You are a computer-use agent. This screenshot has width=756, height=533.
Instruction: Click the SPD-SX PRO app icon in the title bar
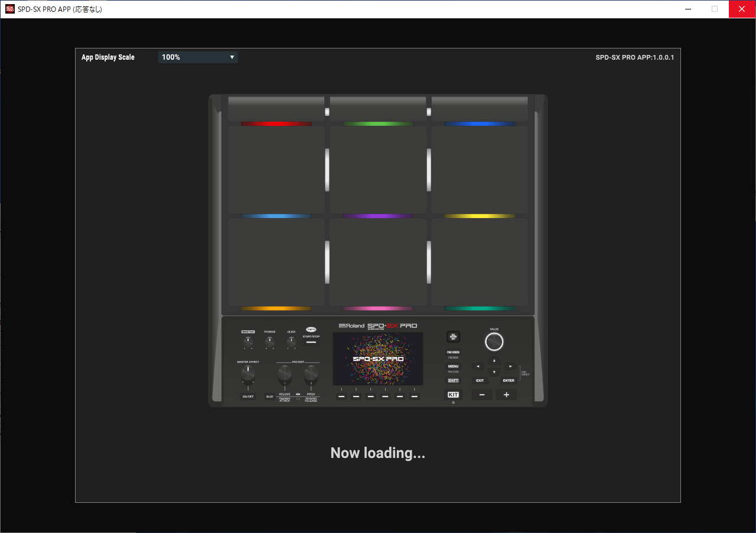[9, 9]
